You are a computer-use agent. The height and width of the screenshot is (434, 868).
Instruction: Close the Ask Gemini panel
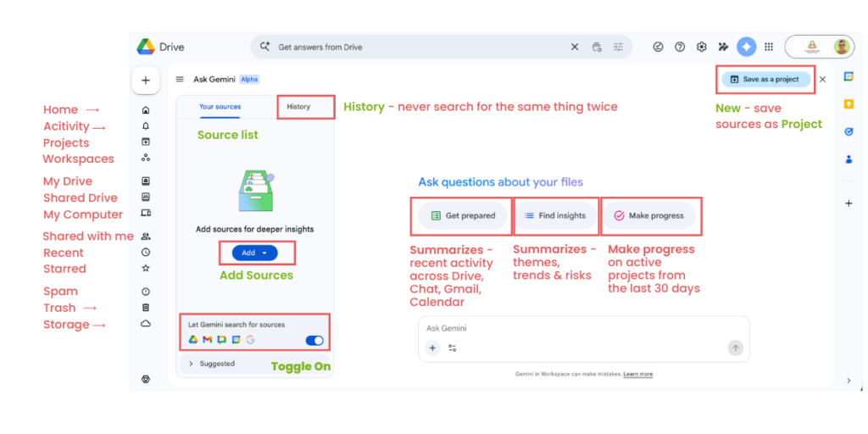(822, 79)
